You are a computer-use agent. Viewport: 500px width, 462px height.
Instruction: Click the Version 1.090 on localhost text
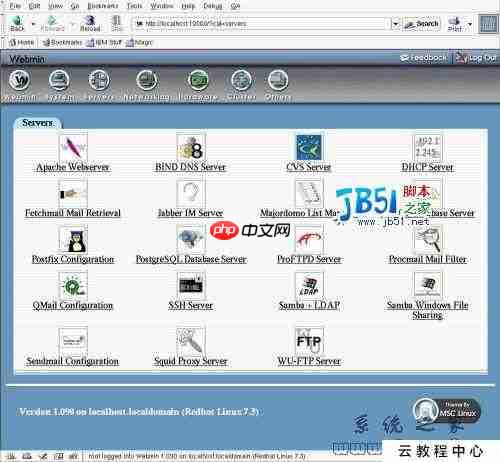139,412
